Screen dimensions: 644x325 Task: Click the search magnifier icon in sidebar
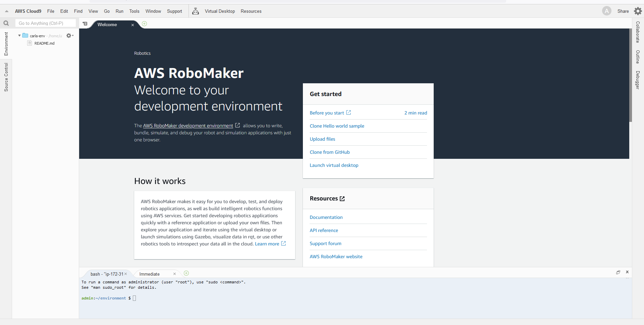click(6, 23)
